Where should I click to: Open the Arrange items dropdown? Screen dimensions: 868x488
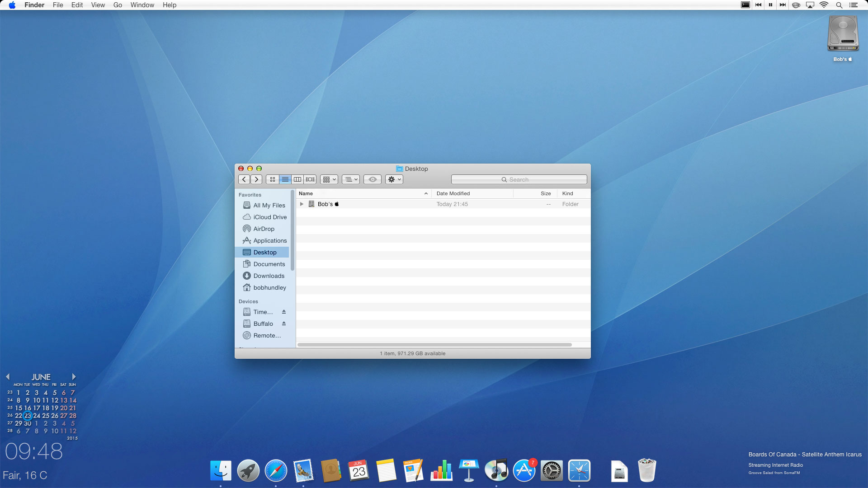pyautogui.click(x=329, y=179)
